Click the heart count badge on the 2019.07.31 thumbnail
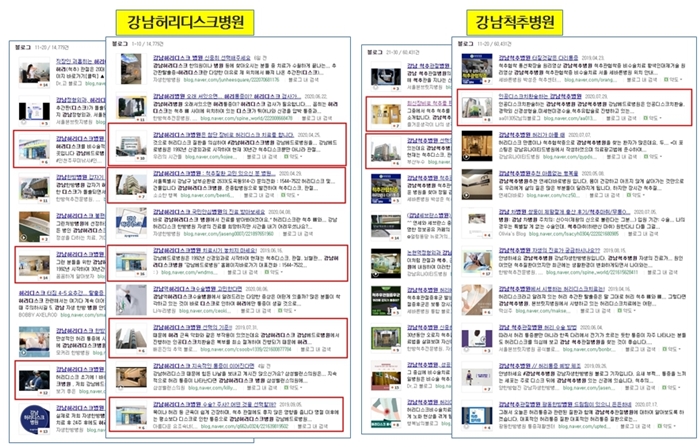700x447 pixels. [x=141, y=351]
